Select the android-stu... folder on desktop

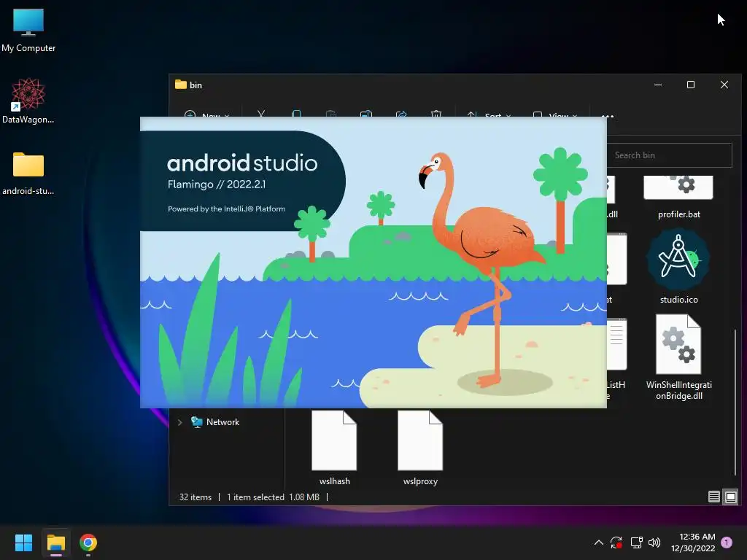(28, 174)
